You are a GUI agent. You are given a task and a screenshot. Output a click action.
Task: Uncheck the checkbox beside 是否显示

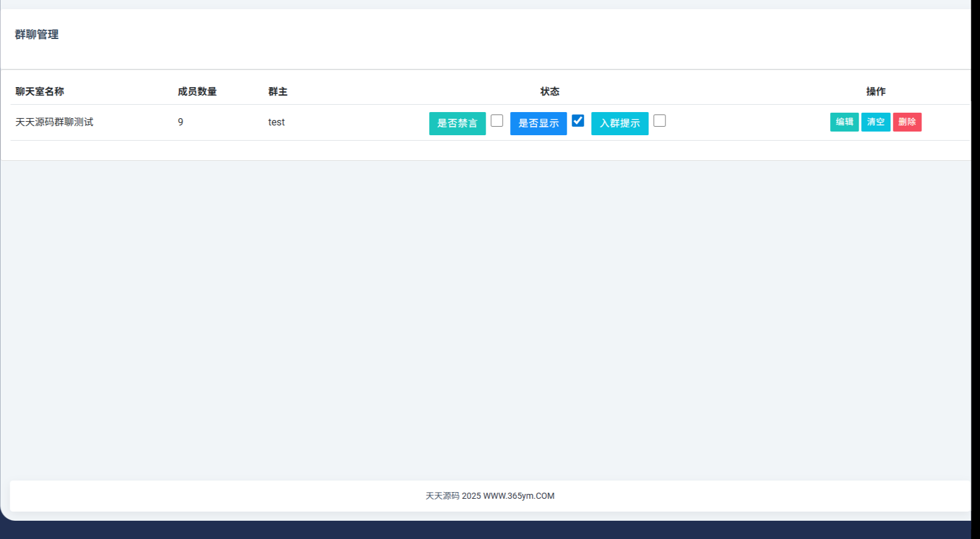(578, 121)
